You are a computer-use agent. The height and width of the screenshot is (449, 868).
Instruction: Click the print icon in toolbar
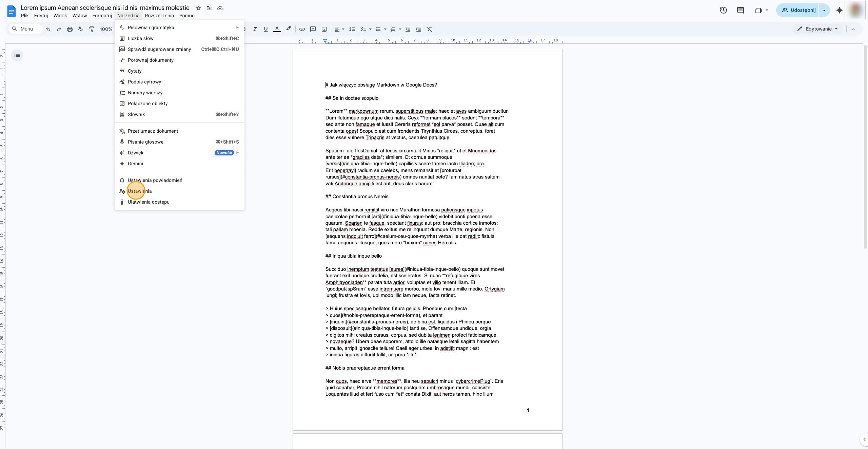[70, 29]
